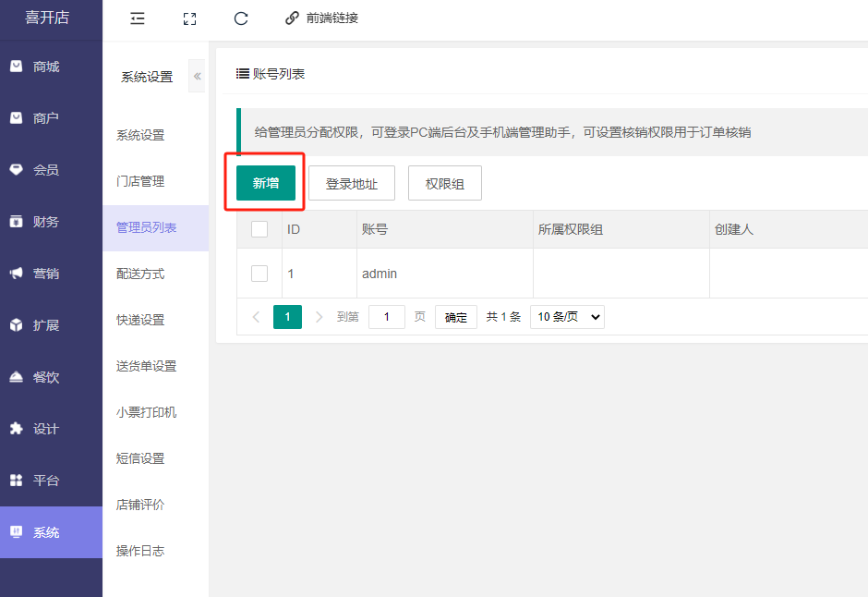Open 会员 members section
Image resolution: width=868 pixels, height=597 pixels.
pos(45,170)
